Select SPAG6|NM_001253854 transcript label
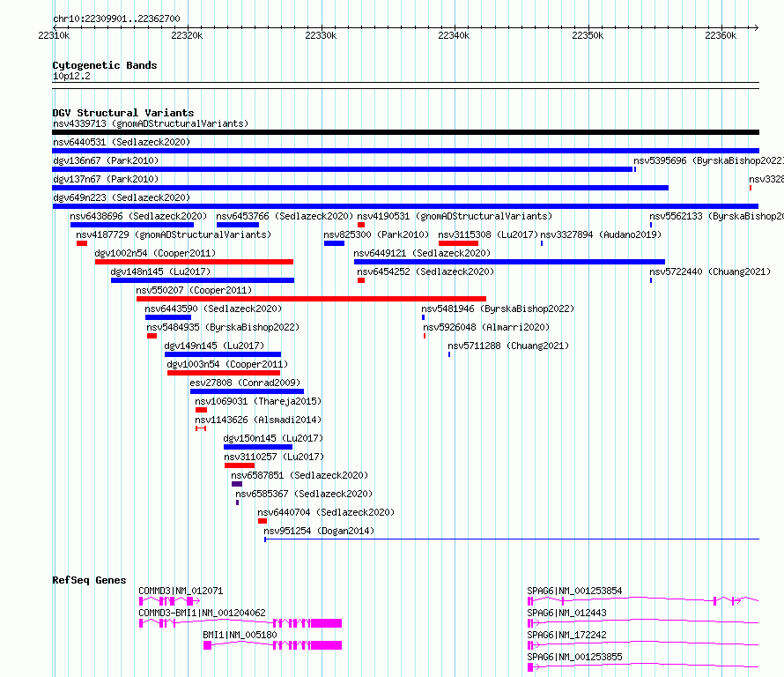 (574, 591)
